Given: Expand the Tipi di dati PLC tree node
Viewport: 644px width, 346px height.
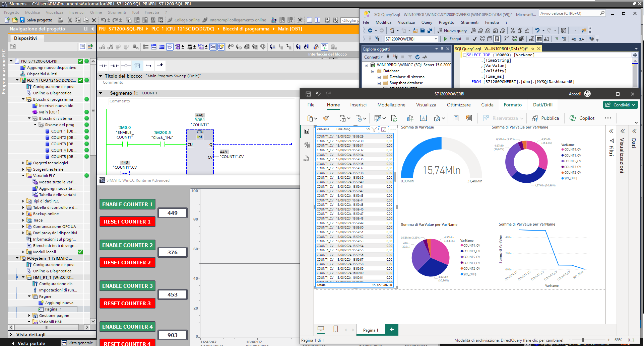Looking at the screenshot, I should coord(23,201).
